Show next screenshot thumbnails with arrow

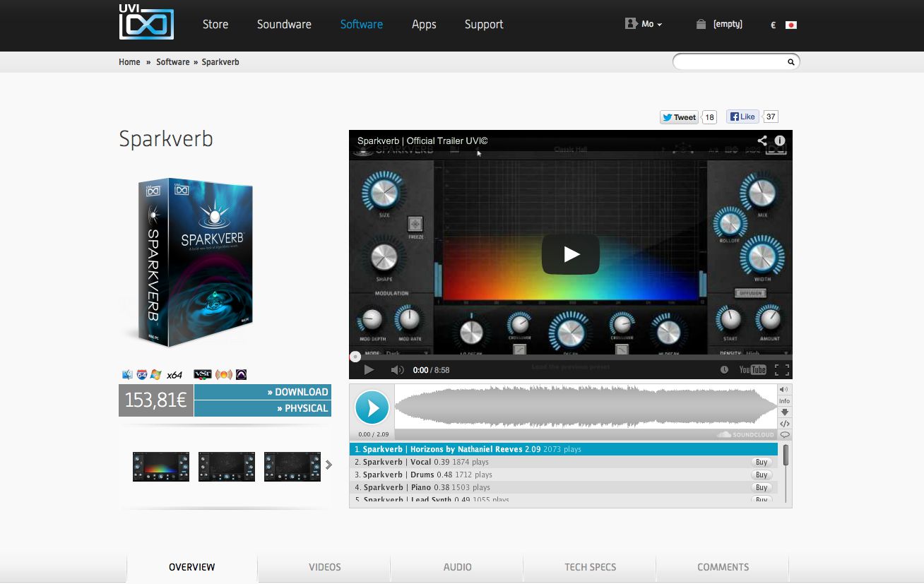tap(328, 465)
